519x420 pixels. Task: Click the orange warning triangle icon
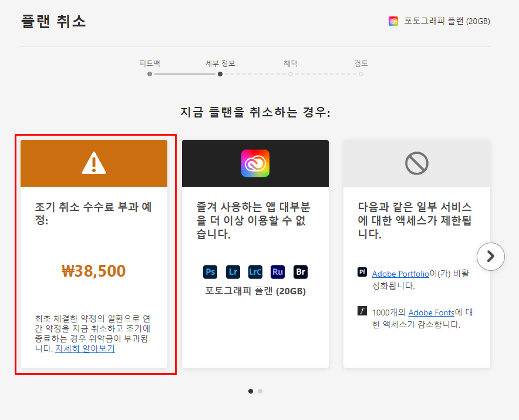[x=94, y=163]
